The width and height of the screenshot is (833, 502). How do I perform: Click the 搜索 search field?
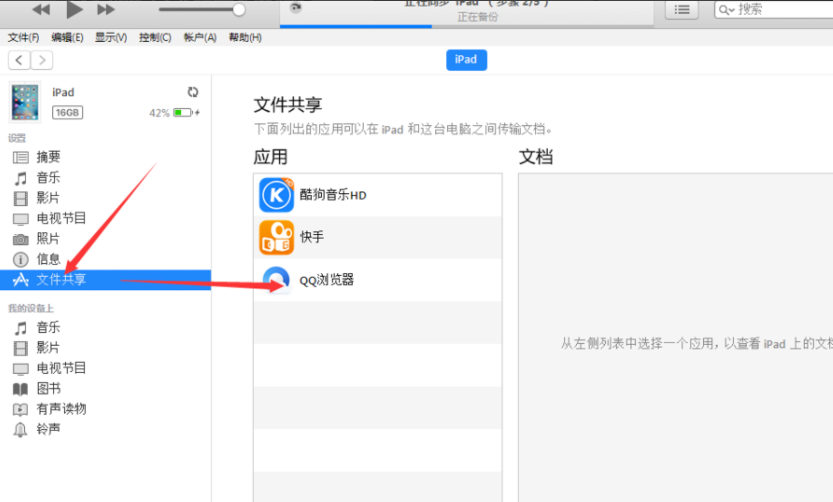pyautogui.click(x=780, y=9)
